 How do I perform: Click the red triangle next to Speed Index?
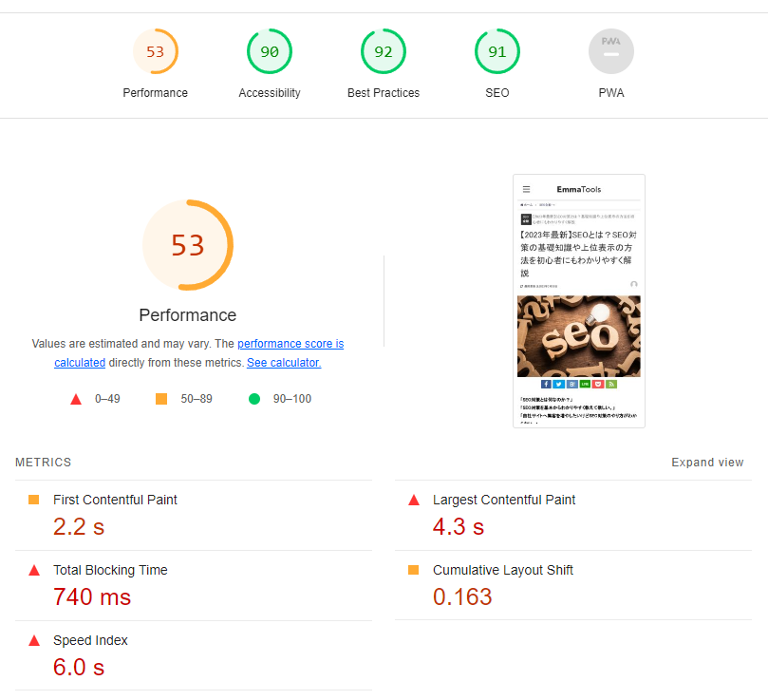34,640
